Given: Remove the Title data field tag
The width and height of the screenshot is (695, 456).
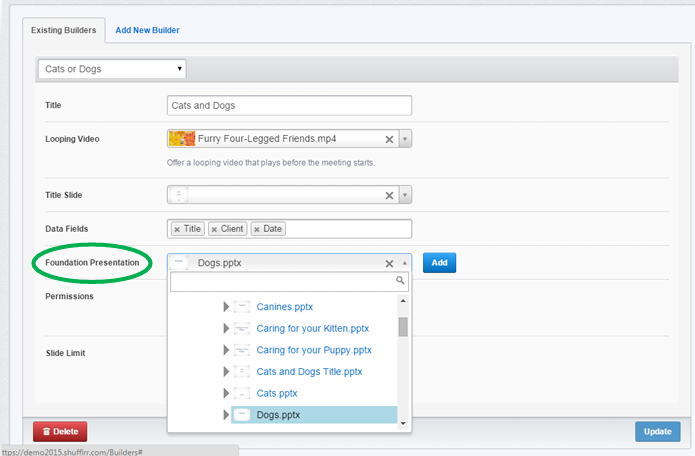Looking at the screenshot, I should point(177,229).
